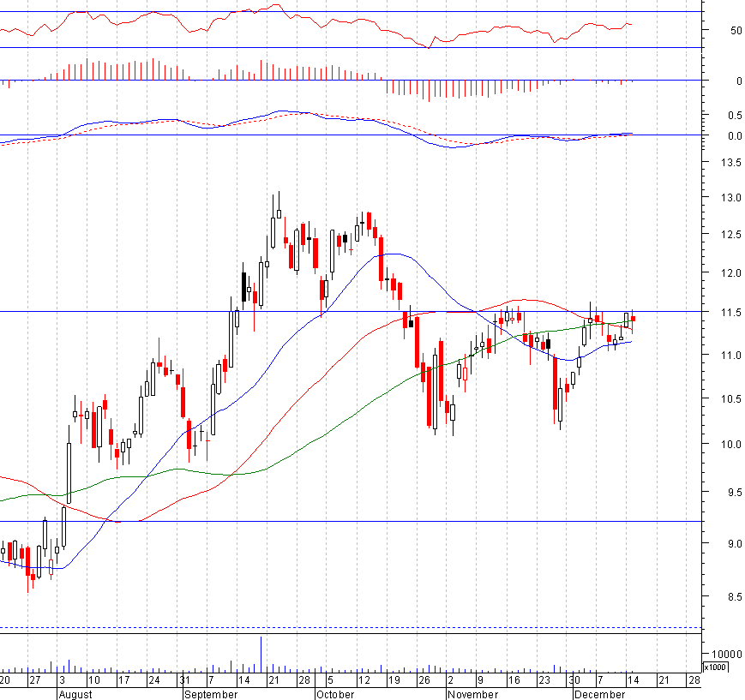
Task: Click the 'August' month label
Action: (75, 694)
